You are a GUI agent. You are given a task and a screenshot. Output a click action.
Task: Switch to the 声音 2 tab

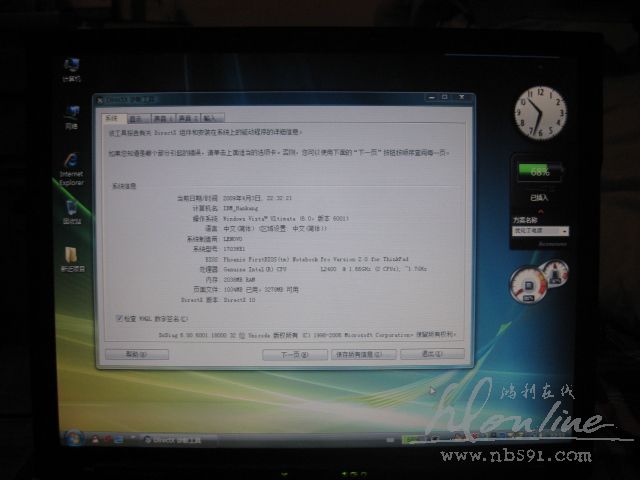[188, 119]
